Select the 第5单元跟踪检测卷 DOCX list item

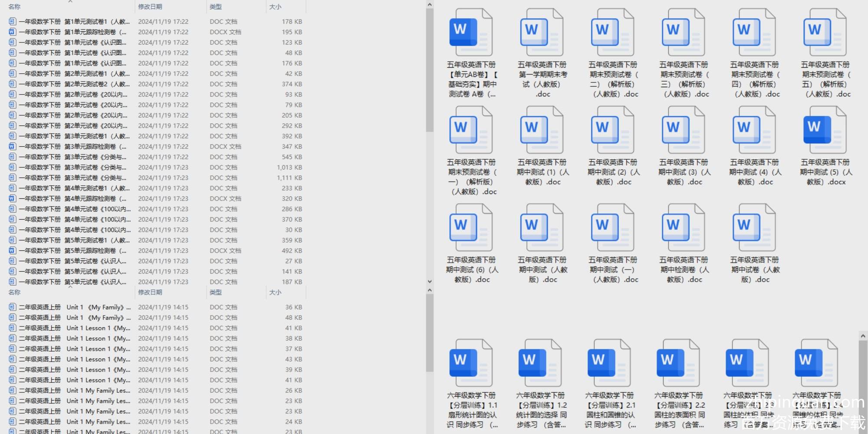tap(73, 251)
